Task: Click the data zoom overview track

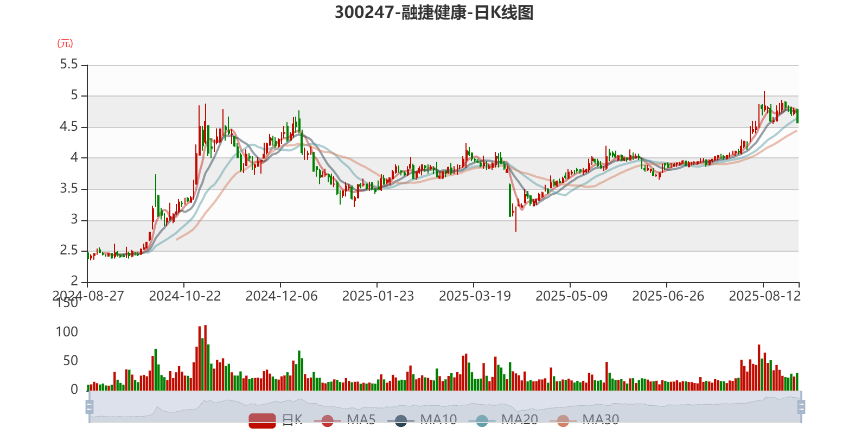Action: [445, 406]
